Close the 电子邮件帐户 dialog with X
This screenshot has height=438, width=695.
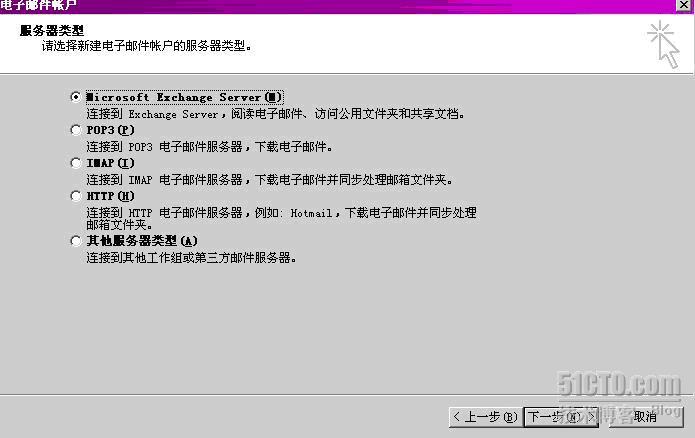pyautogui.click(x=684, y=5)
